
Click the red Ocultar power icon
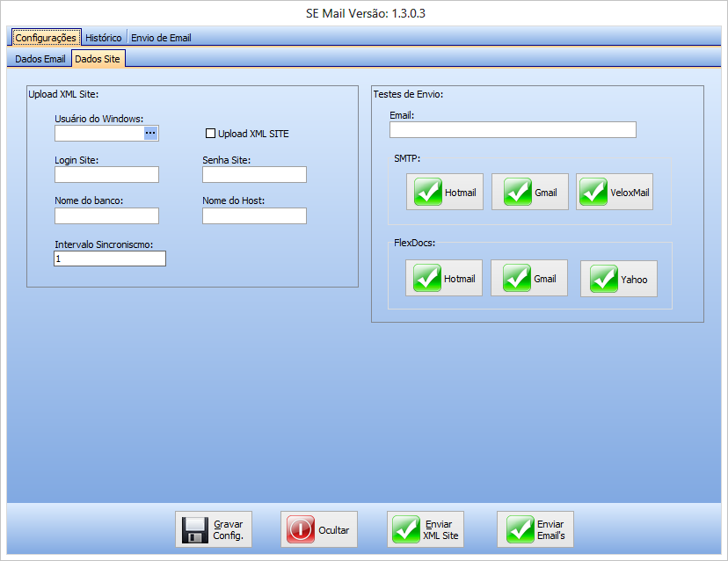(x=301, y=530)
